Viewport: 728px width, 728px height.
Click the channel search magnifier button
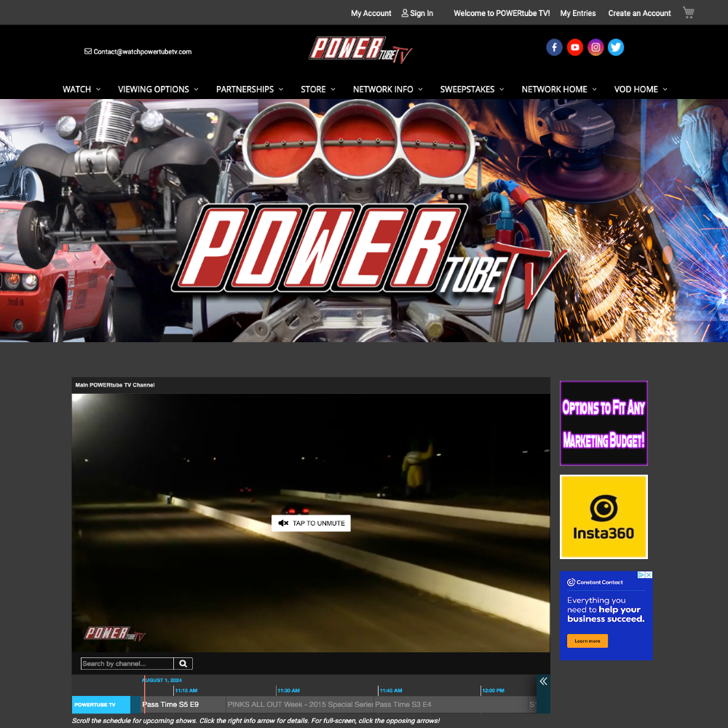pos(183,663)
